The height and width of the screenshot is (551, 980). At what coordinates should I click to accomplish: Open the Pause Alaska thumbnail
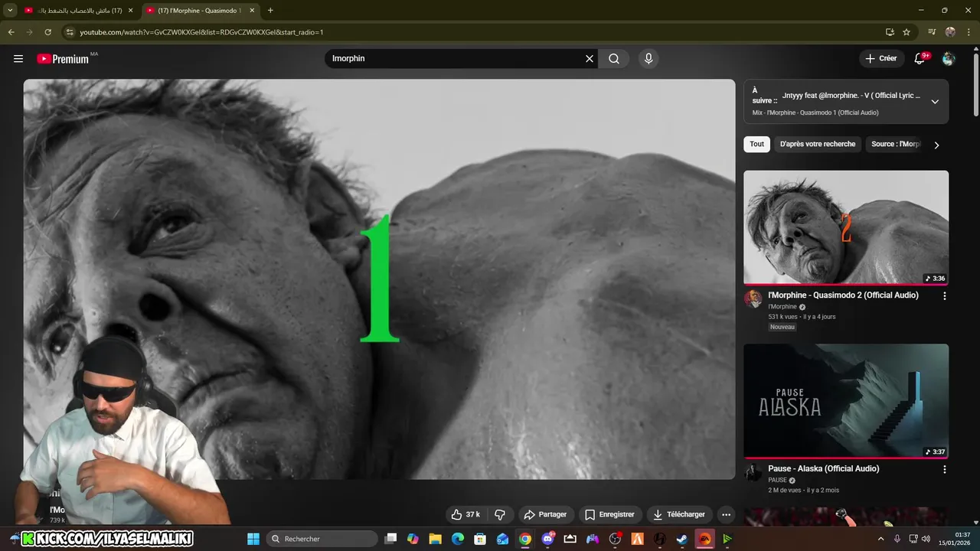pyautogui.click(x=846, y=401)
